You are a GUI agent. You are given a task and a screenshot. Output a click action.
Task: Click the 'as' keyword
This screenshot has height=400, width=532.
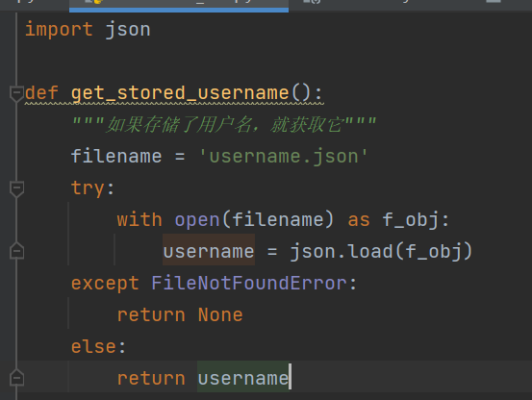pyautogui.click(x=359, y=219)
